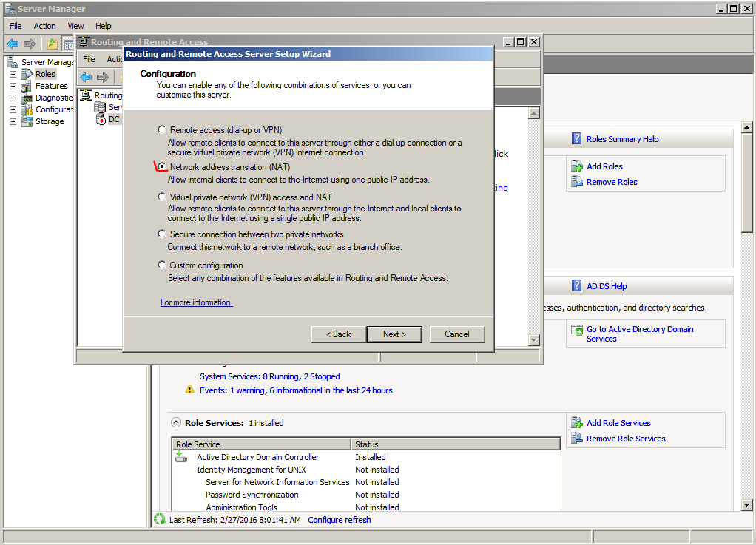Click the Back button in wizard
The image size is (756, 545).
[339, 334]
